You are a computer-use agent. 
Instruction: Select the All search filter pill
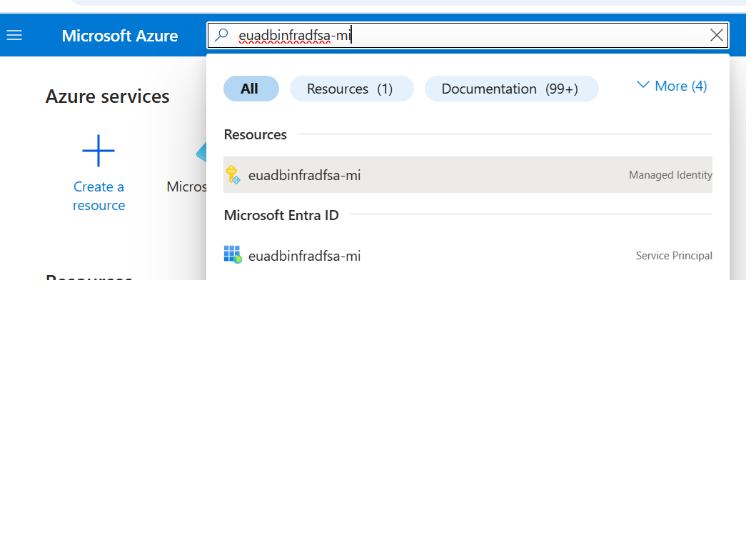(x=251, y=88)
